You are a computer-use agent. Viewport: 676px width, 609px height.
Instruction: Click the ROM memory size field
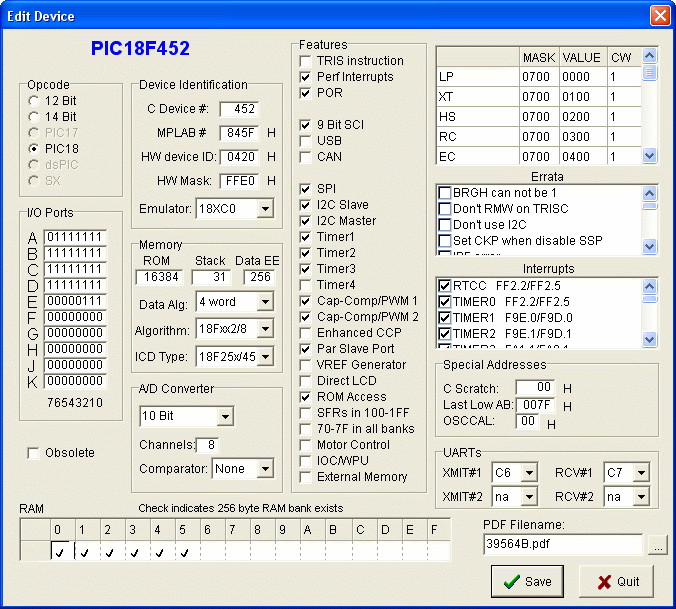159,277
